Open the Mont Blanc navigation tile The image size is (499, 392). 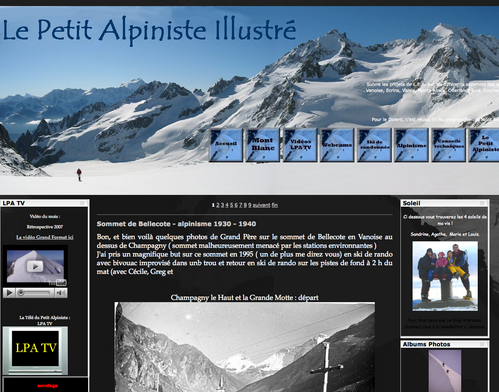pos(263,145)
